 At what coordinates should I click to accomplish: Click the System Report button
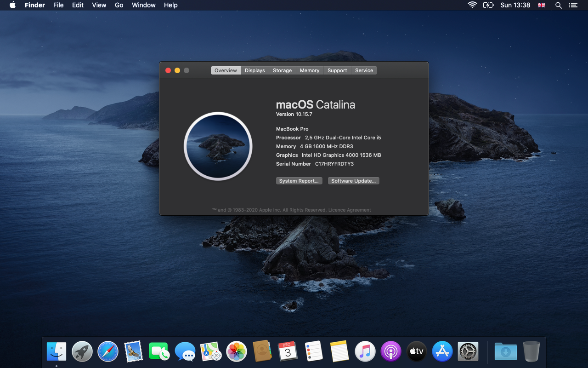(299, 181)
